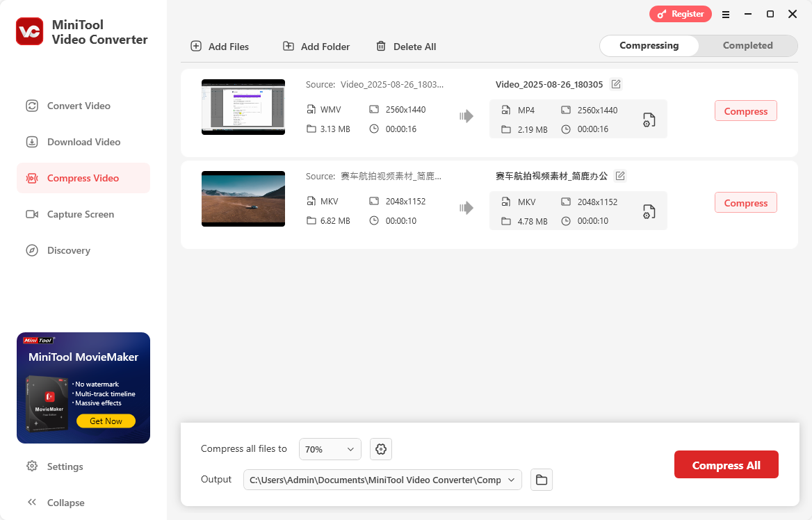Image resolution: width=812 pixels, height=520 pixels.
Task: Switch to the Capture Screen tool
Action: pyautogui.click(x=80, y=214)
